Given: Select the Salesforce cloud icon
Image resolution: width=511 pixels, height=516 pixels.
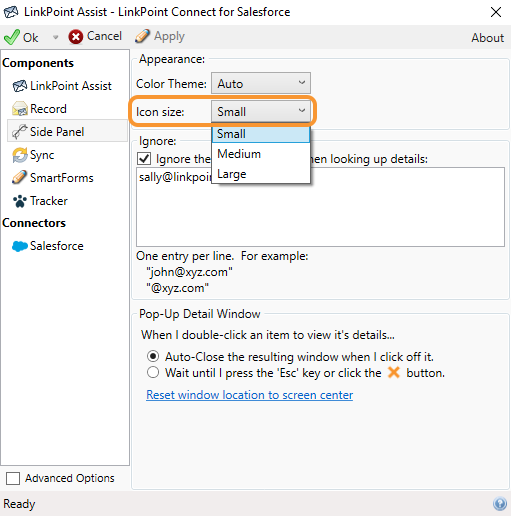Looking at the screenshot, I should point(20,246).
